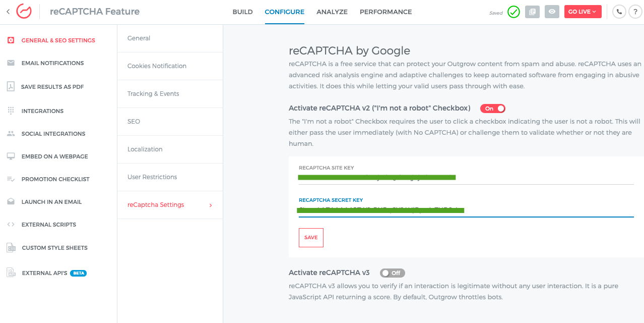Click the Social Integrations people icon
The height and width of the screenshot is (323, 644).
pyautogui.click(x=11, y=134)
